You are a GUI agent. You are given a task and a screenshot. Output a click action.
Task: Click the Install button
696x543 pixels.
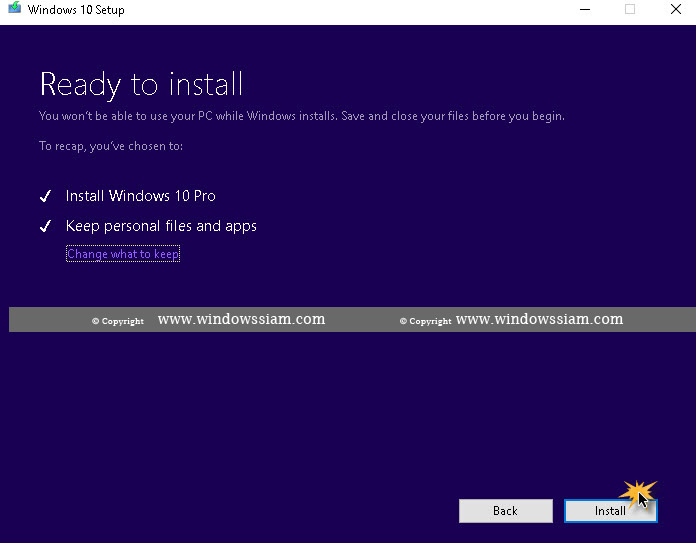click(x=610, y=511)
